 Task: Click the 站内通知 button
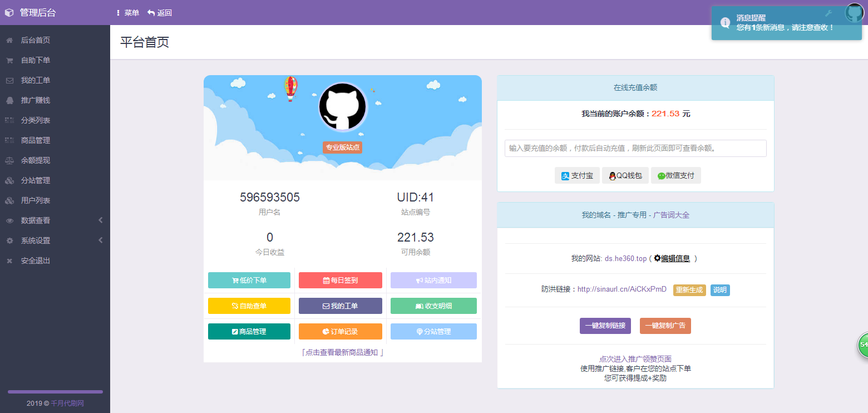[x=433, y=280]
